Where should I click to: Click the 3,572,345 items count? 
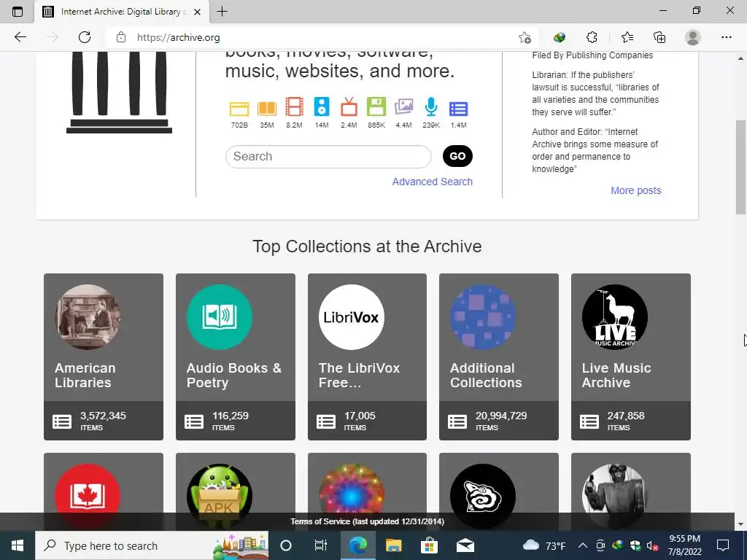(103, 416)
